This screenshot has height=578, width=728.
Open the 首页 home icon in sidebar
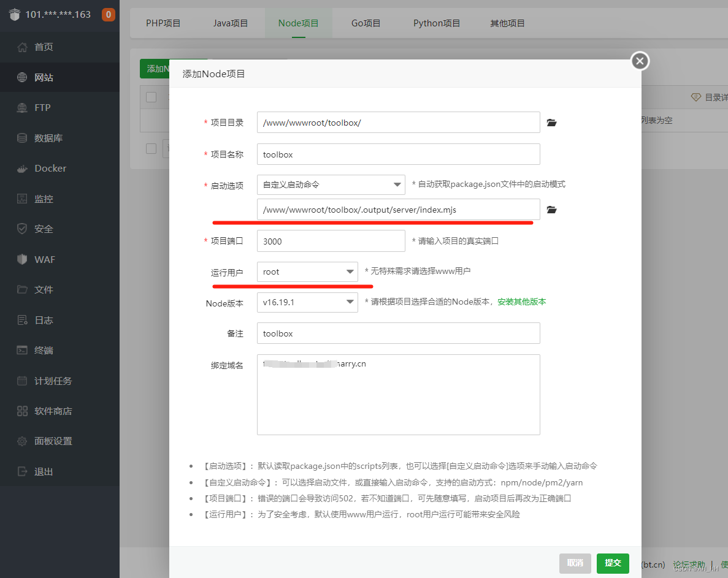22,47
